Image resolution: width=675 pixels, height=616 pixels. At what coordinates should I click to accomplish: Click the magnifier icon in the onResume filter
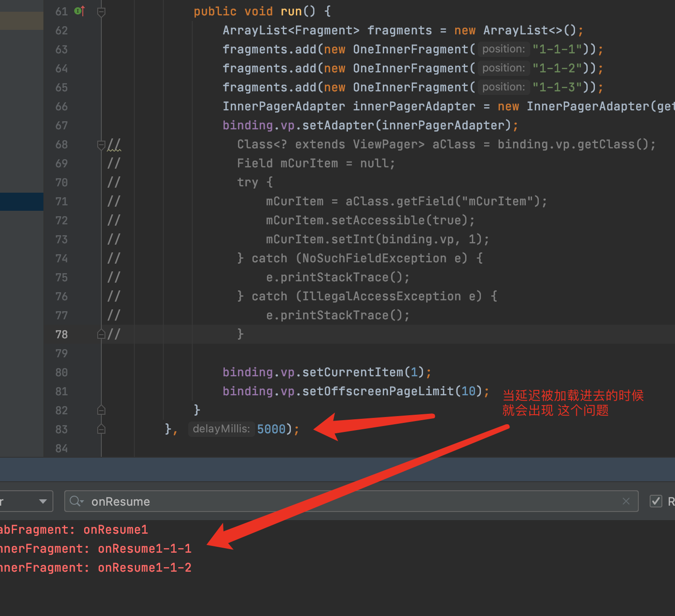coord(76,501)
